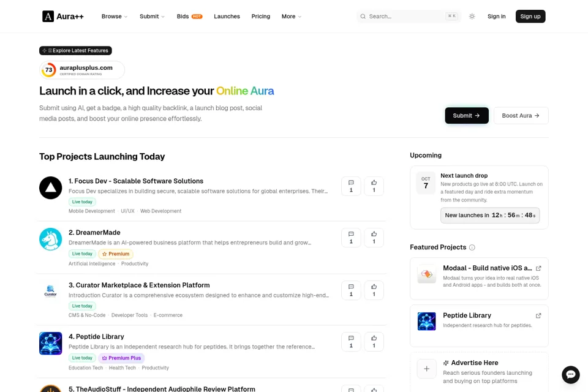Go to Launches page

(x=227, y=17)
